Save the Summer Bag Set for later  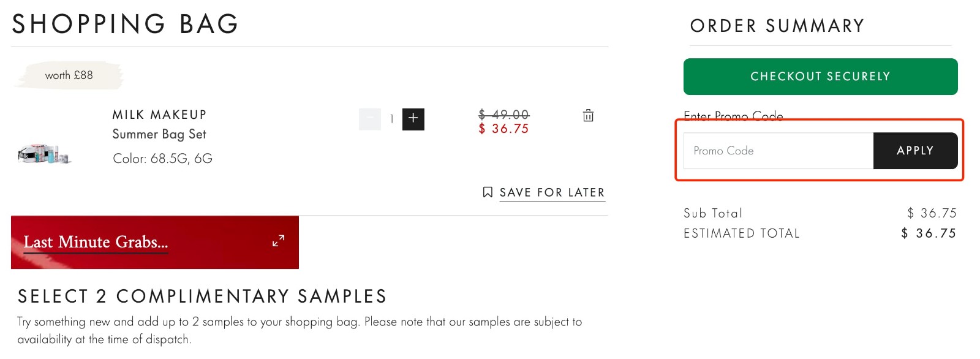[551, 192]
